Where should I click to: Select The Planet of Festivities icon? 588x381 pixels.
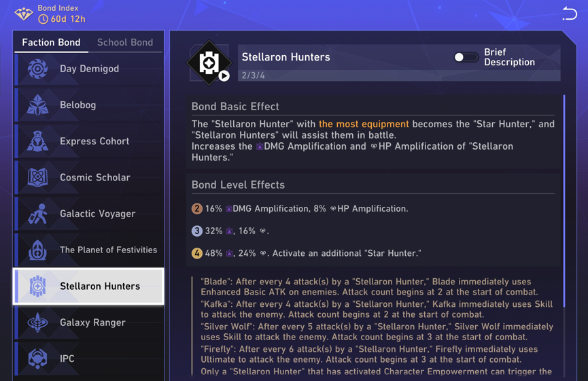37,250
